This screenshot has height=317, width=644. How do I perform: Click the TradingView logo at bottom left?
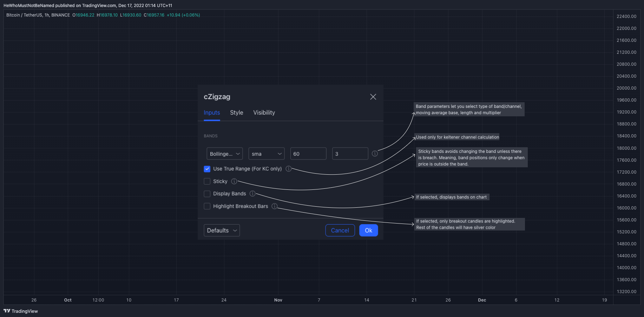click(21, 311)
